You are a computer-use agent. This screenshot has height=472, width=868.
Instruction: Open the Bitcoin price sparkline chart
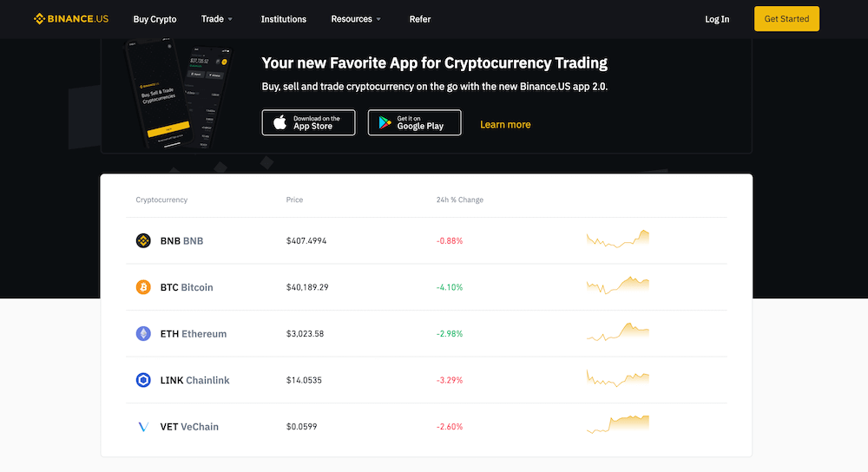618,285
